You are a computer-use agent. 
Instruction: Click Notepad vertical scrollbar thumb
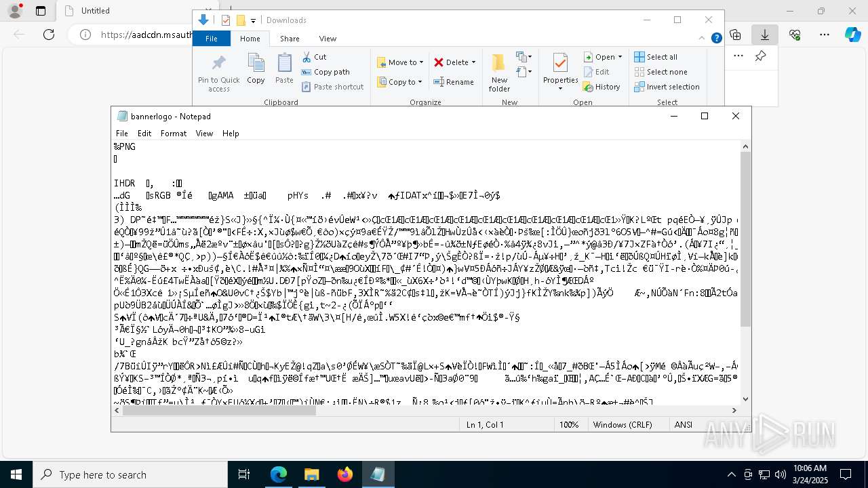point(745,239)
